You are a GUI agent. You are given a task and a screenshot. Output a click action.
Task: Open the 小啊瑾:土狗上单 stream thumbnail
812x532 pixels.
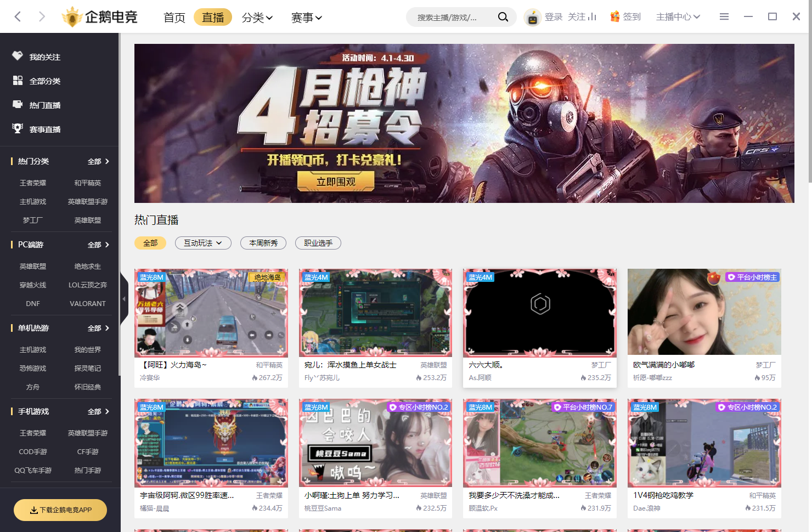pyautogui.click(x=375, y=443)
